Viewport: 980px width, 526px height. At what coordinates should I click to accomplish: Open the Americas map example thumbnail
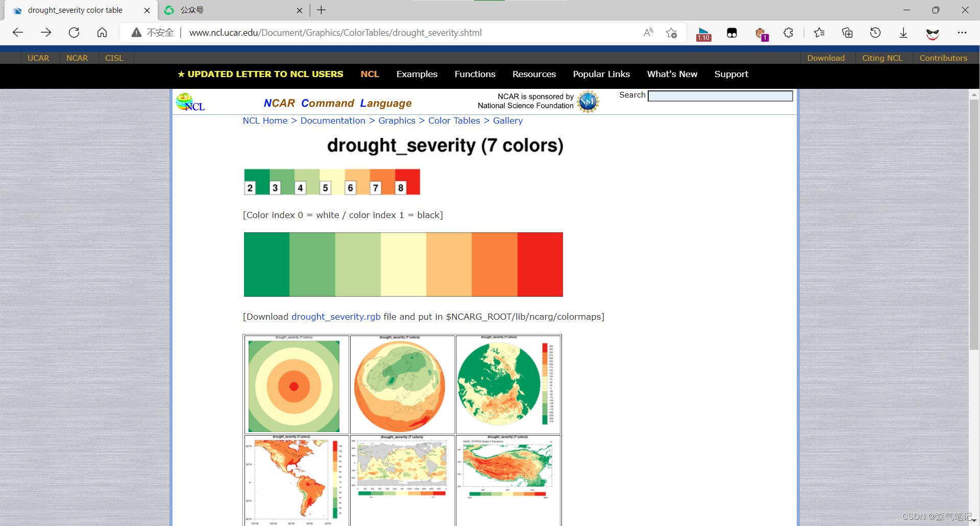click(297, 481)
